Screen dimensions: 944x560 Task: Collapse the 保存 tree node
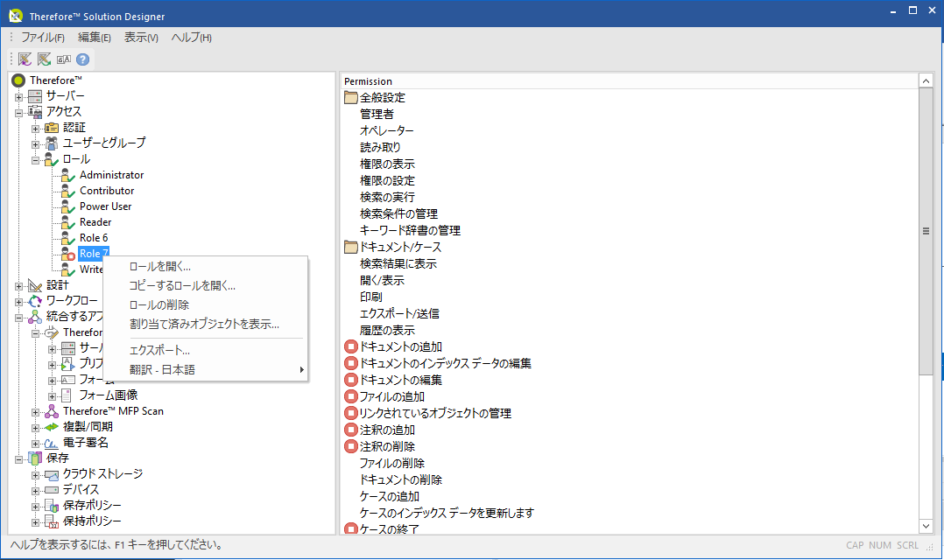18,459
